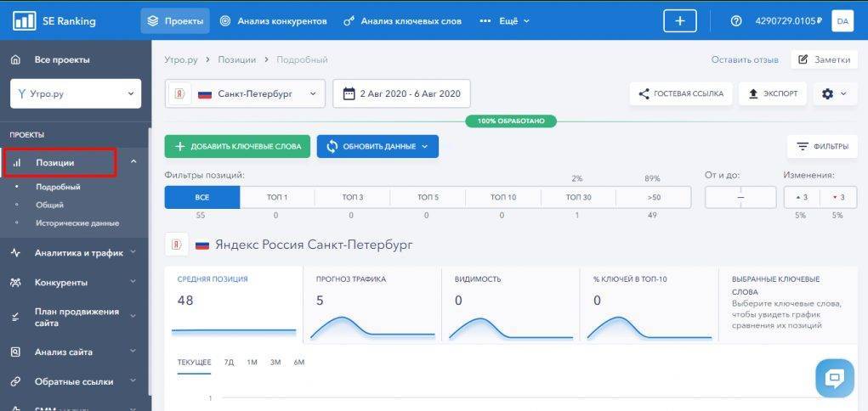Open the Утро.ру project dropdown
Viewport: 868px width, 411px height.
tap(76, 94)
